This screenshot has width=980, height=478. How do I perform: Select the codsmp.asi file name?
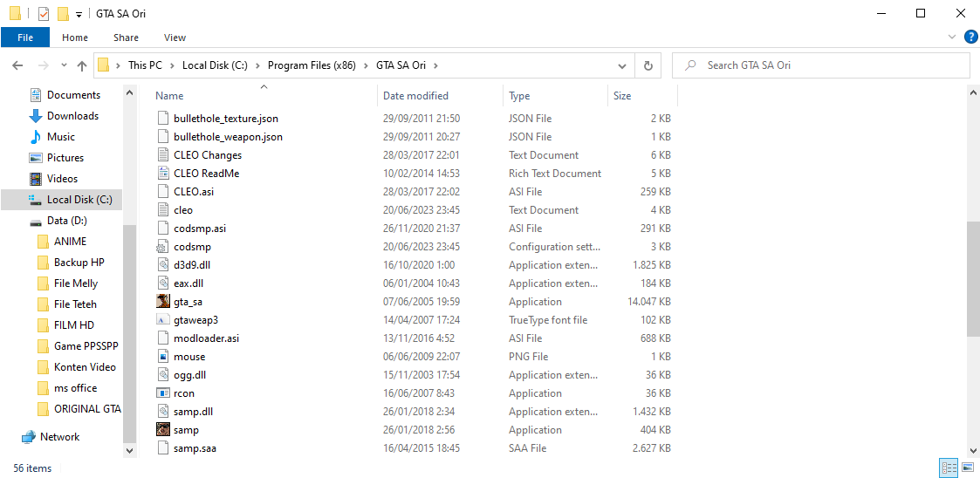click(200, 228)
